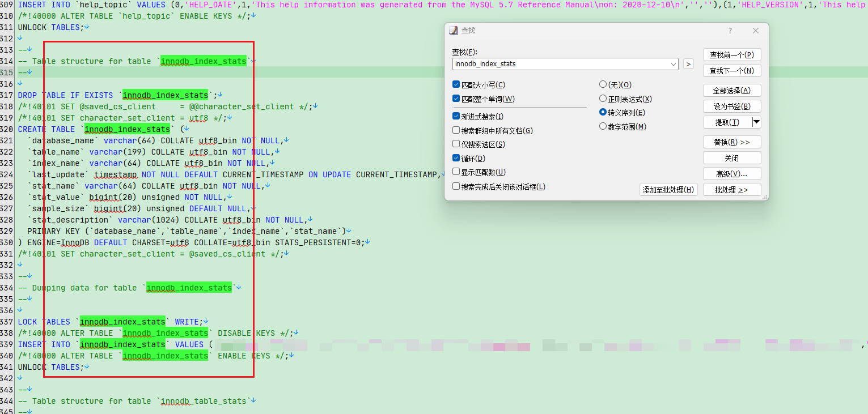The width and height of the screenshot is (868, 414).
Task: Toggle the 循环(D) wrap-around checkbox
Action: click(469, 159)
